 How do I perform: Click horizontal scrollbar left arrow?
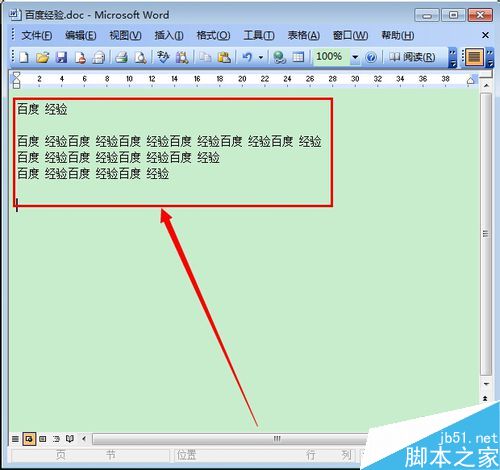84,439
